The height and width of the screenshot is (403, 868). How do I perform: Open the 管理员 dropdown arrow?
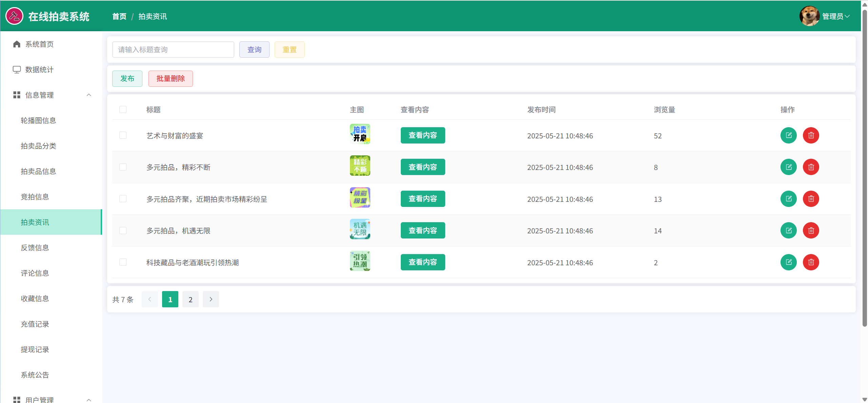(847, 16)
